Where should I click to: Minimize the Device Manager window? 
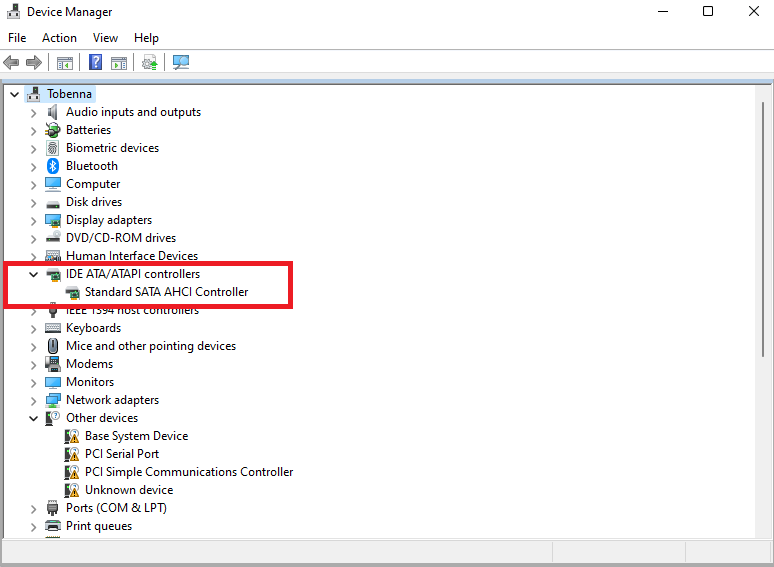(663, 11)
